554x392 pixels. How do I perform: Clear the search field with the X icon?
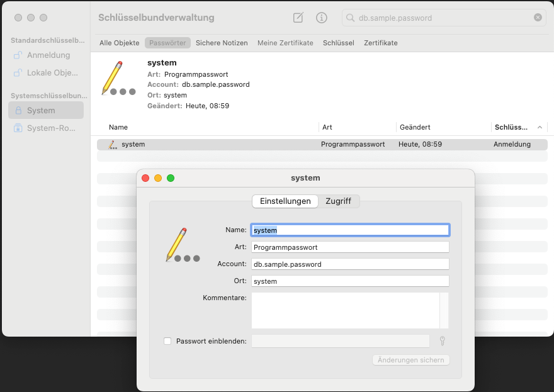coord(538,18)
